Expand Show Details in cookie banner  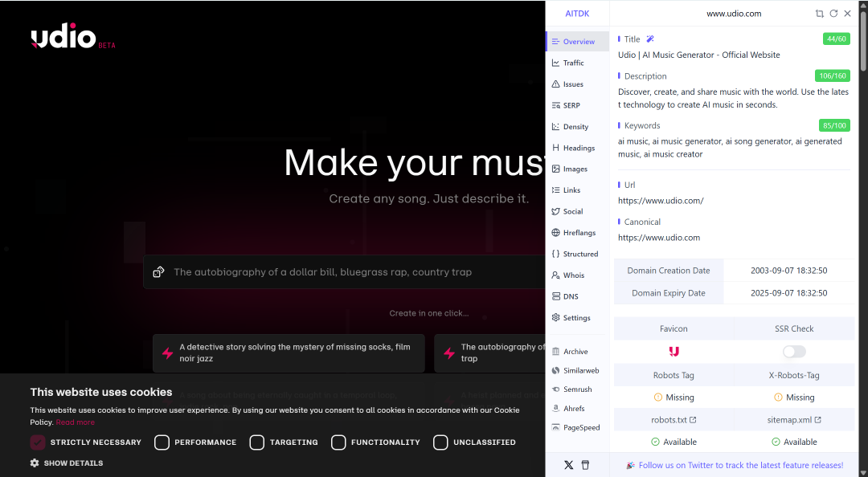click(x=67, y=463)
